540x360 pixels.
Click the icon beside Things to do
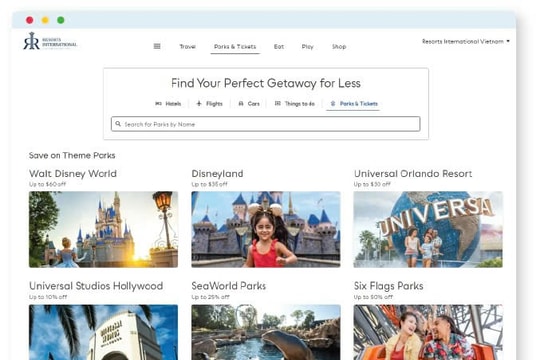278,103
